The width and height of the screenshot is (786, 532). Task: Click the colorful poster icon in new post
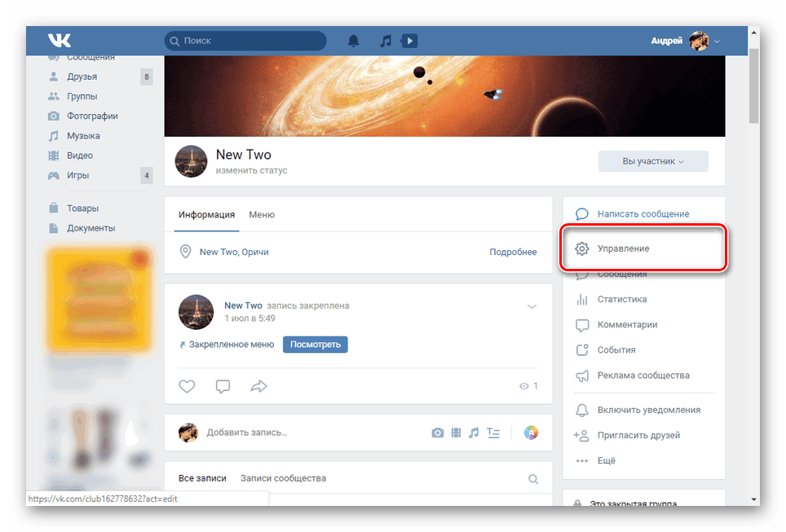[532, 433]
